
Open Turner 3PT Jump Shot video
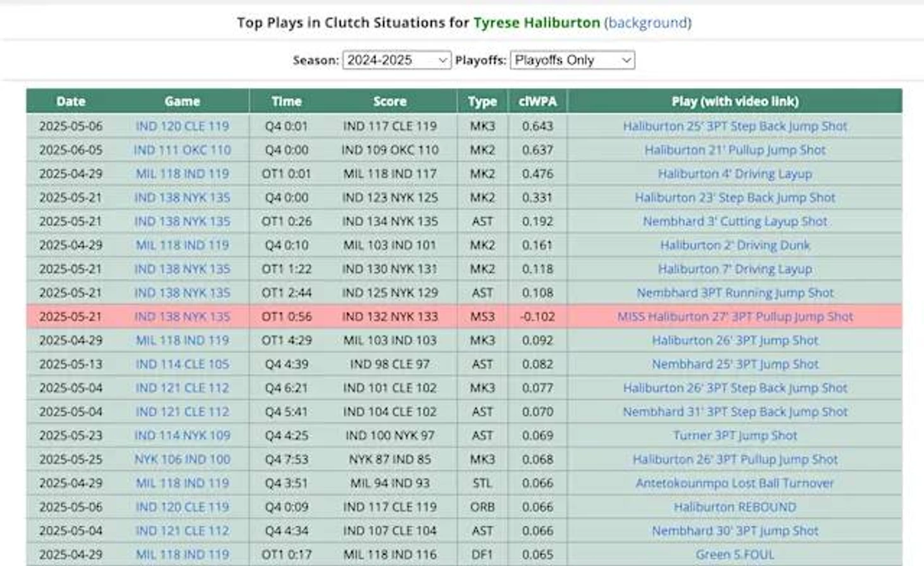point(735,436)
